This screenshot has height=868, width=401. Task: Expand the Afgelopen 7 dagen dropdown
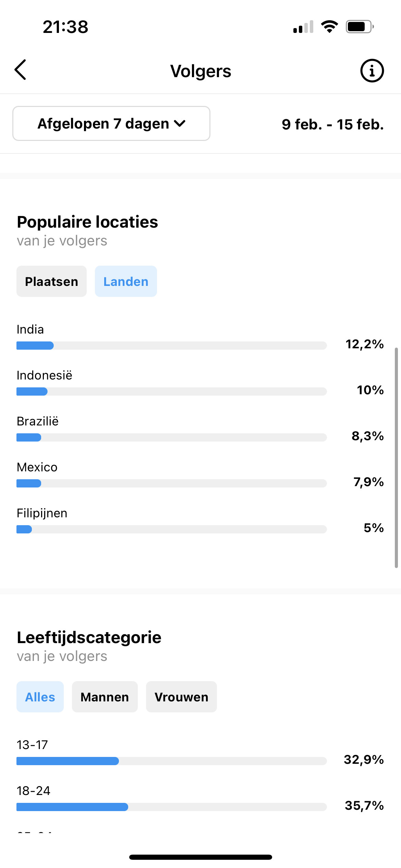[111, 123]
